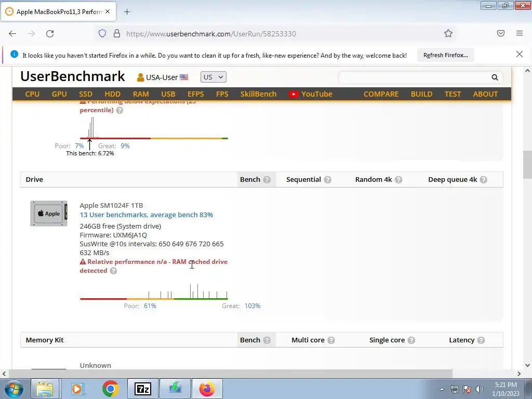This screenshot has height=399, width=532.
Task: Click the scroll down arrow of vertical scrollbar
Action: 528,365
